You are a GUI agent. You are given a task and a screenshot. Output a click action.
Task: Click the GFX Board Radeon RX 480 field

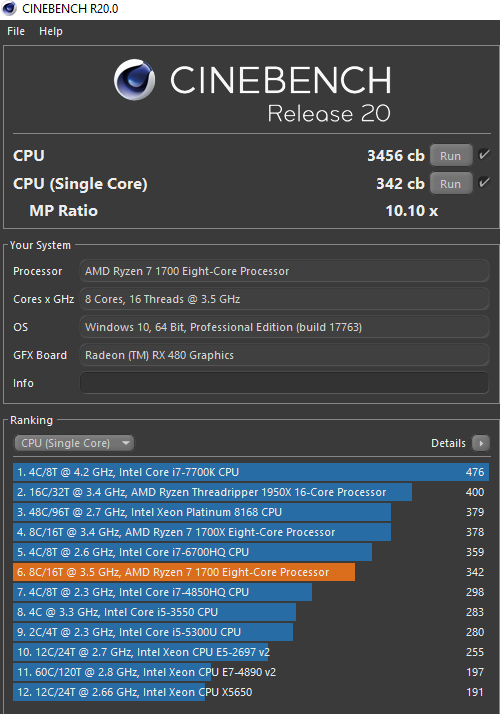pyautogui.click(x=285, y=355)
